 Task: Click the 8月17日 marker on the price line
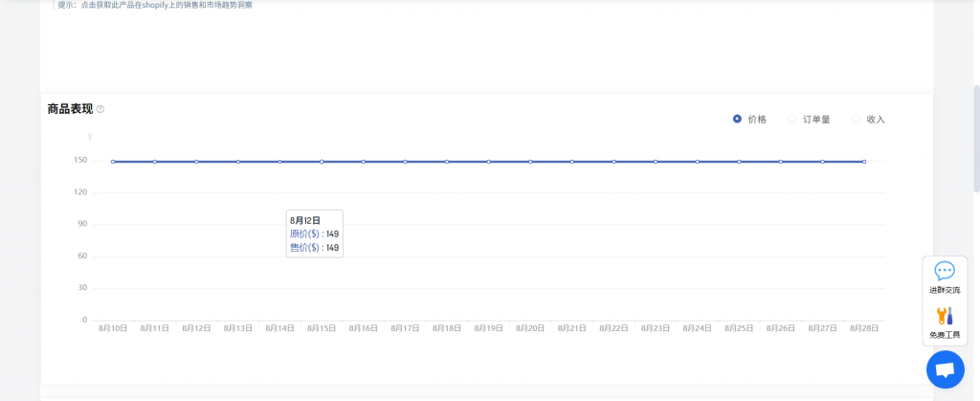pyautogui.click(x=405, y=162)
